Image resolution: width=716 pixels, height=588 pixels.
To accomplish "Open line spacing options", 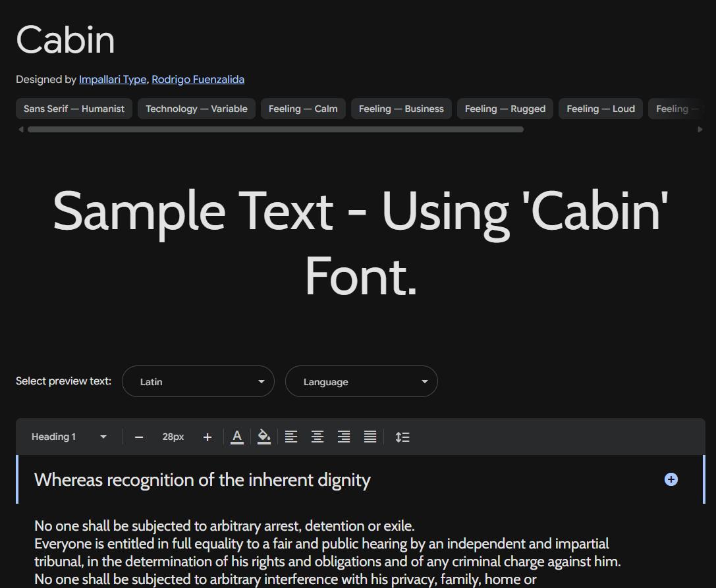I will coord(402,437).
